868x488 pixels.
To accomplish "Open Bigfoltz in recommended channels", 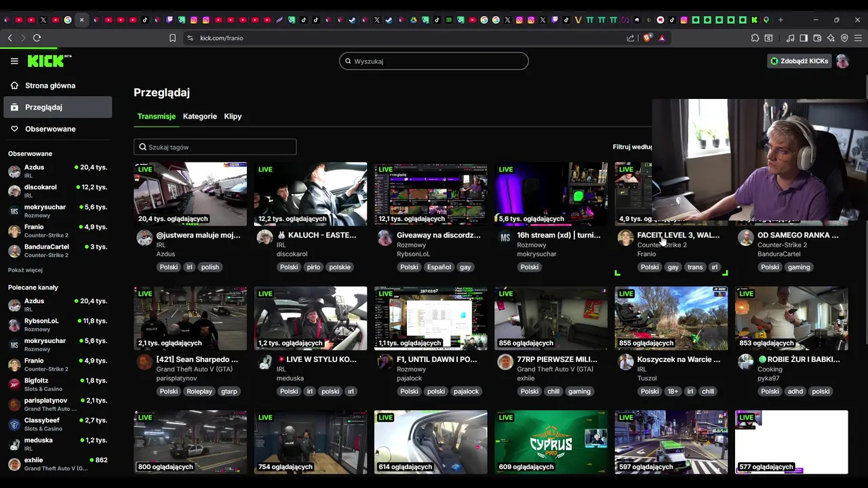I will [58, 384].
